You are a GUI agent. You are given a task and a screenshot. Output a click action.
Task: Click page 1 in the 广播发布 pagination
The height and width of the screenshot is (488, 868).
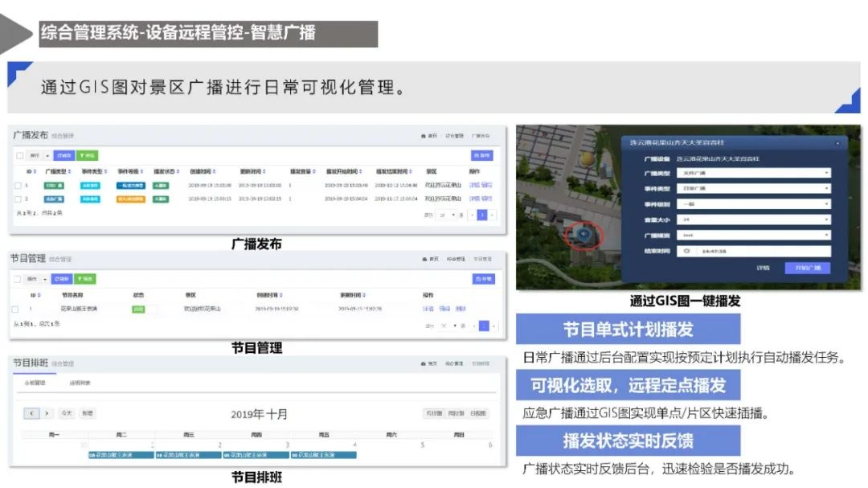point(483,213)
